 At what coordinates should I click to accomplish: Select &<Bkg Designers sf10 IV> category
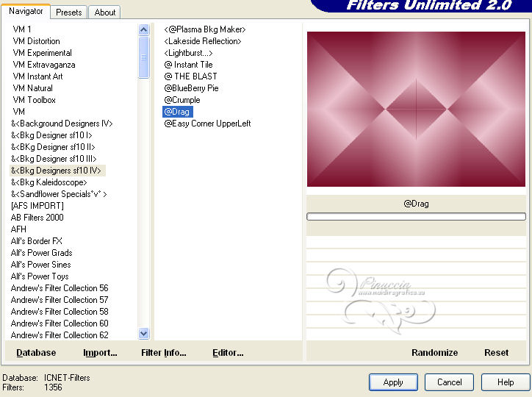pos(57,171)
